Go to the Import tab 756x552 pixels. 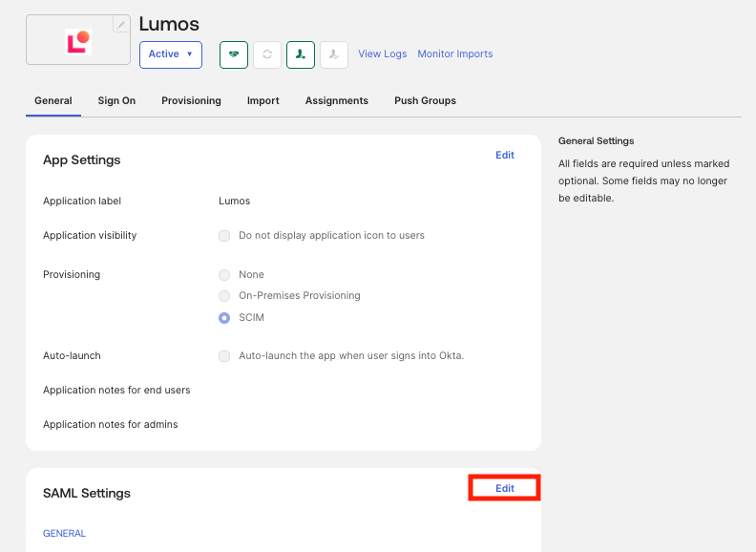coord(263,101)
